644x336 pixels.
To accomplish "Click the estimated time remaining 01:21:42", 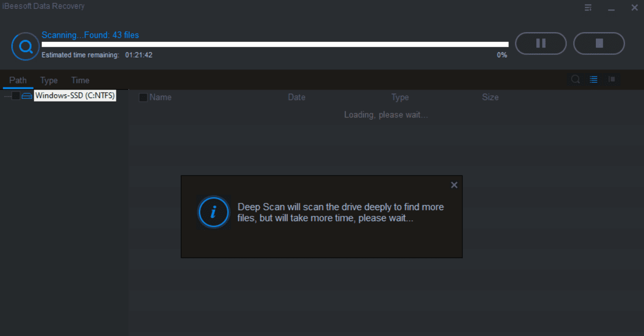I will coord(139,55).
